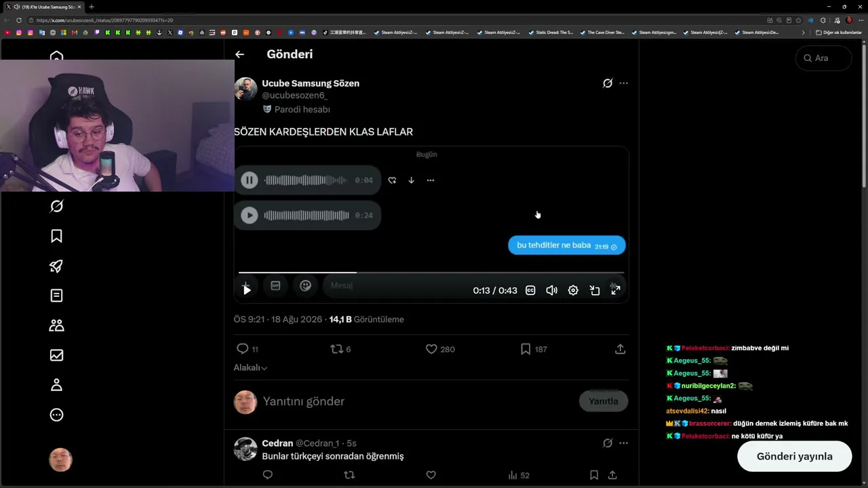Open the video settings gear menu
This screenshot has height=488, width=868.
pyautogui.click(x=573, y=290)
